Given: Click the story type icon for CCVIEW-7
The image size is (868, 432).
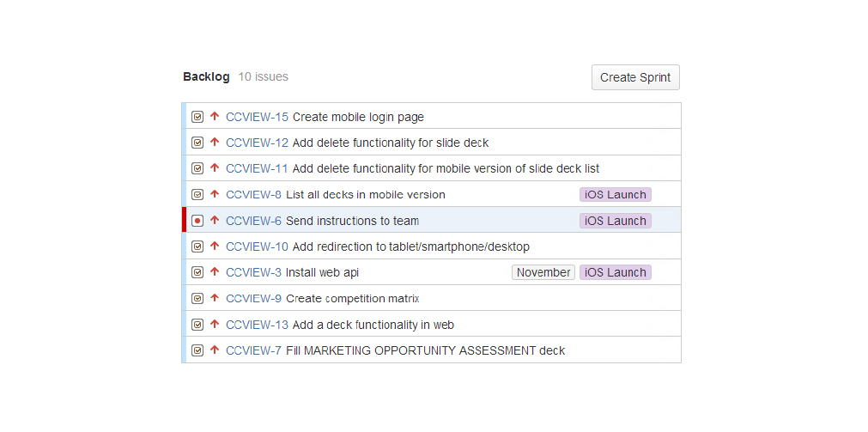Looking at the screenshot, I should tap(197, 350).
